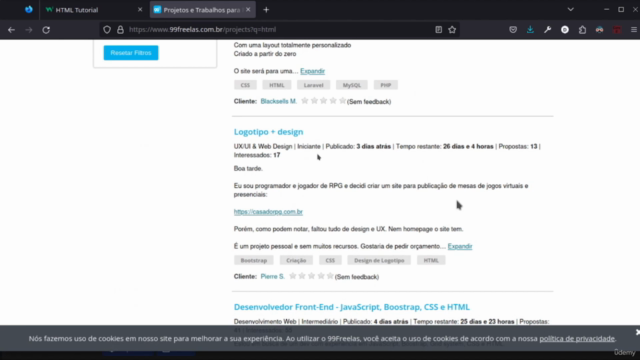The image size is (640, 360).
Task: Select the MySQL skill tag
Action: tap(352, 85)
